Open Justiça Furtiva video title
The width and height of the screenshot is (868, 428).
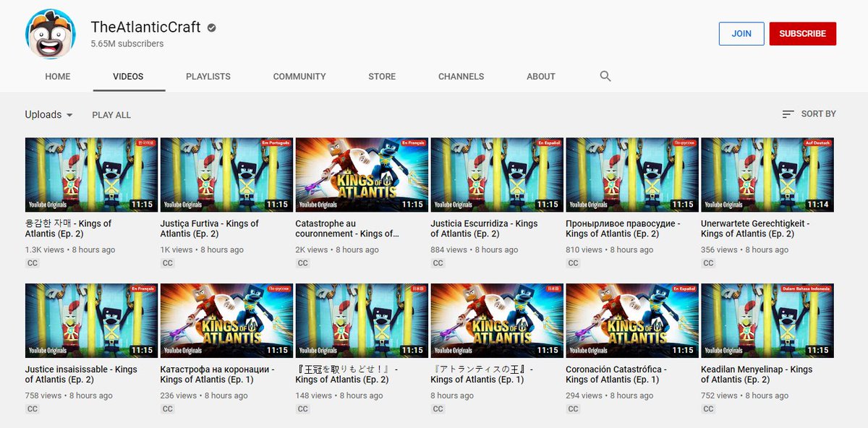pos(210,228)
